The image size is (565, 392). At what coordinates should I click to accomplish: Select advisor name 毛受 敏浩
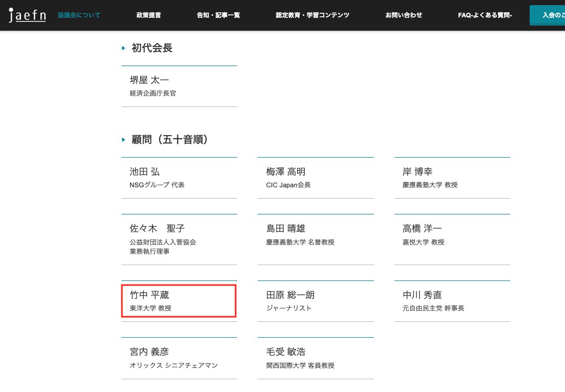click(x=286, y=352)
